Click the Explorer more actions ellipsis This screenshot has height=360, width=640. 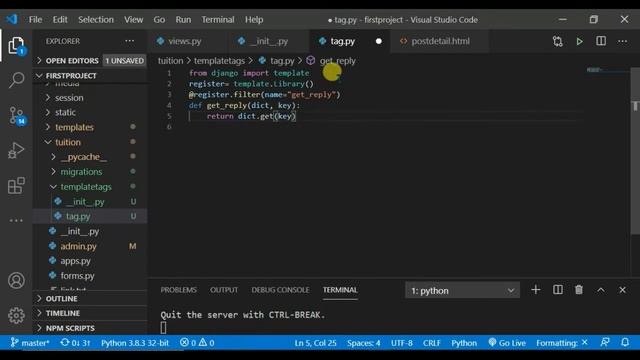(130, 41)
